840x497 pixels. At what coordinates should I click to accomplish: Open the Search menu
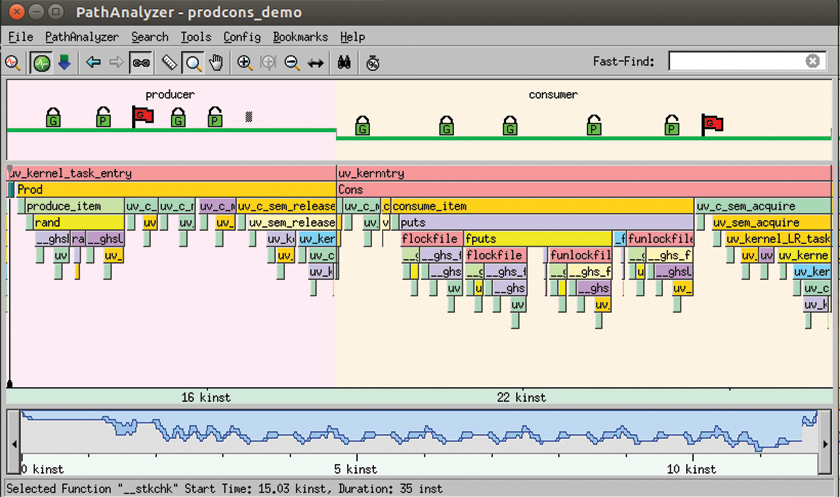click(x=150, y=37)
